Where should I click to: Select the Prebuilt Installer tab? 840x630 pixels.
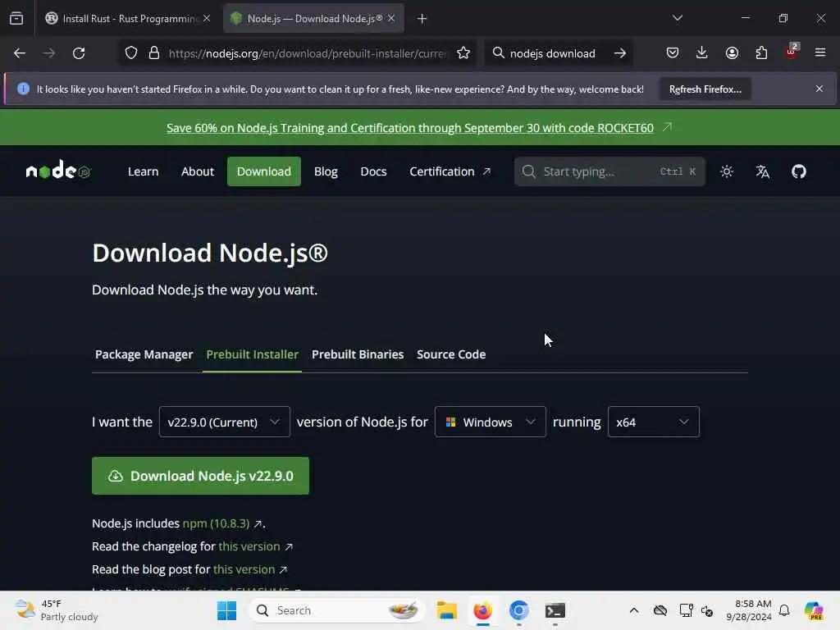tap(253, 354)
